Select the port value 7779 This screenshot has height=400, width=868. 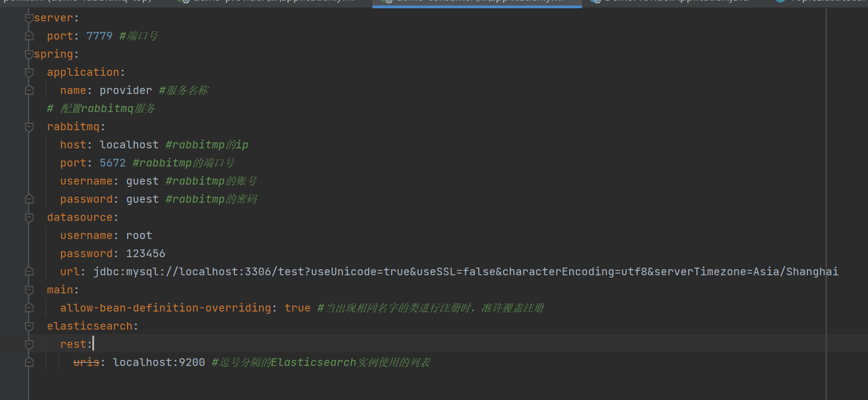tap(100, 36)
